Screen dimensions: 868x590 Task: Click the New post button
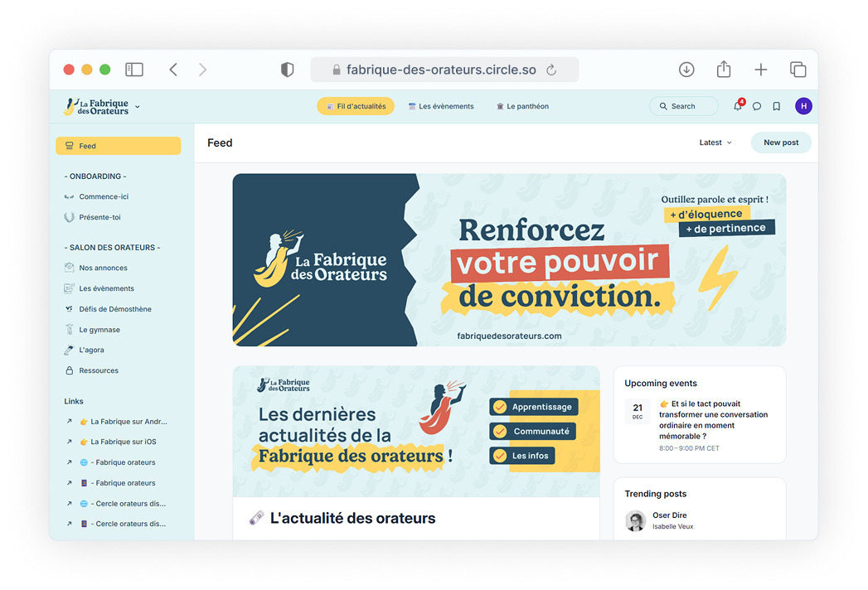coord(780,143)
